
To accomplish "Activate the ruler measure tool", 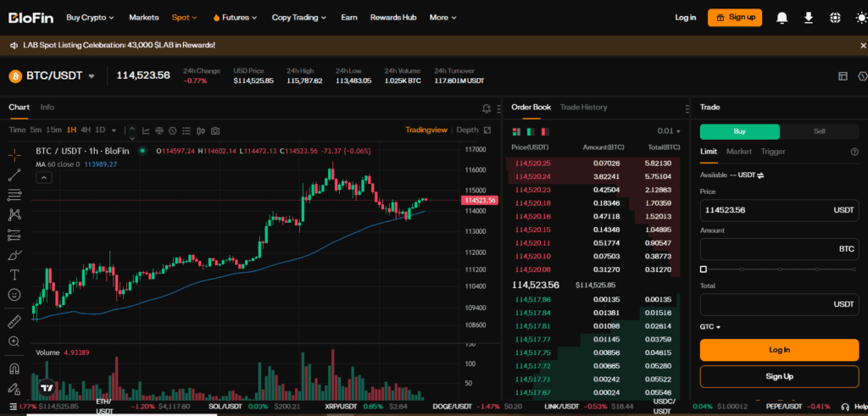I will click(x=14, y=321).
